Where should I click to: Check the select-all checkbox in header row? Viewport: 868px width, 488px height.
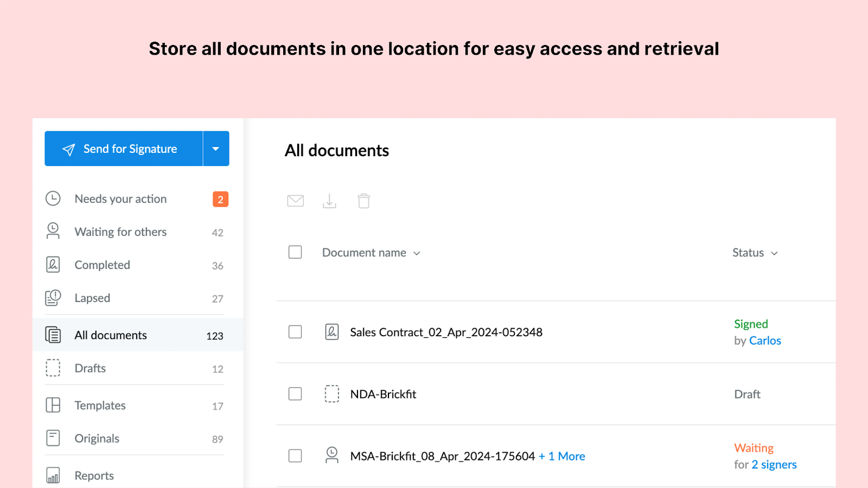[295, 252]
